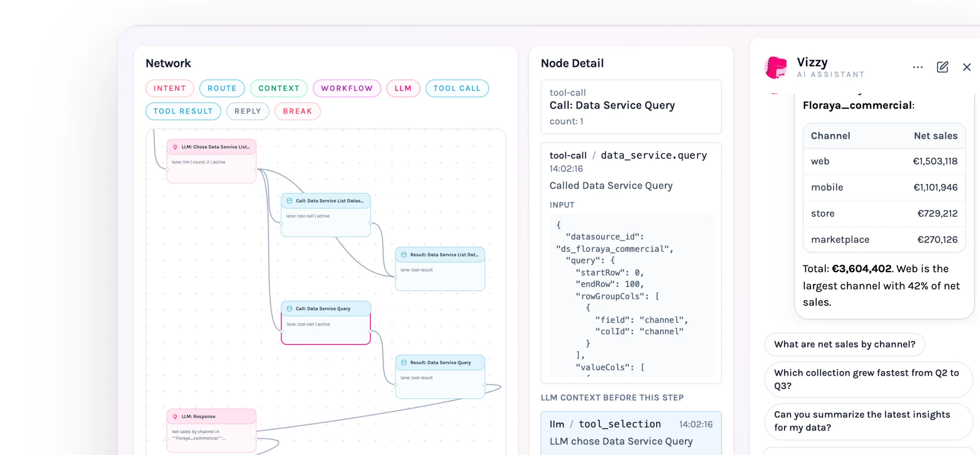
Task: Toggle the WORKFLOW filter chip
Action: coord(347,88)
